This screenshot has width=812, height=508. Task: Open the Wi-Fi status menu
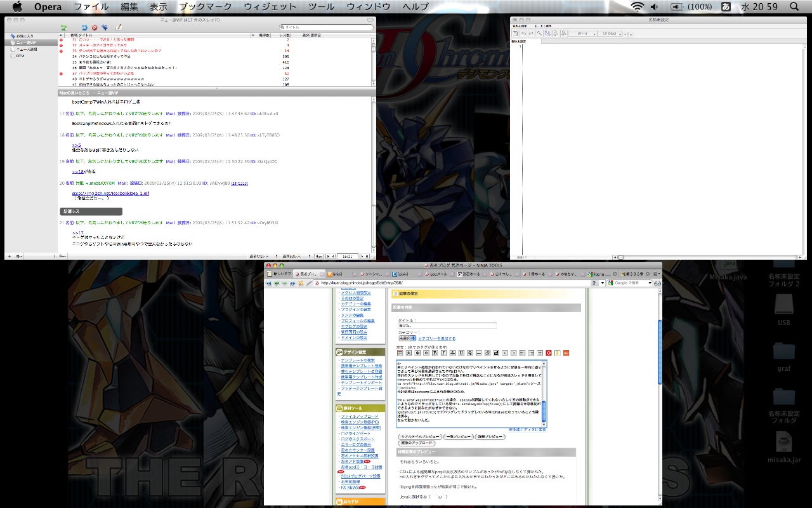pos(637,7)
